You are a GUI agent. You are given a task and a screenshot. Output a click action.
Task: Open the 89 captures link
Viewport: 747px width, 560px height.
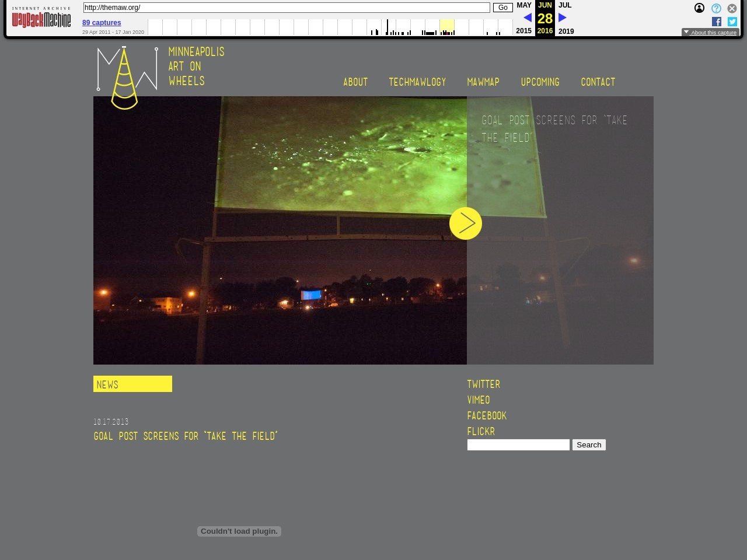[x=102, y=23]
